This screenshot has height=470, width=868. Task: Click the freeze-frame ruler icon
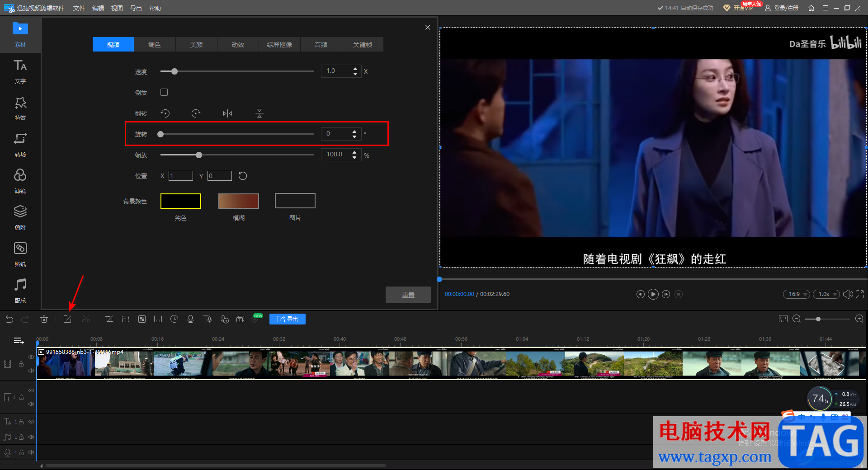click(158, 319)
